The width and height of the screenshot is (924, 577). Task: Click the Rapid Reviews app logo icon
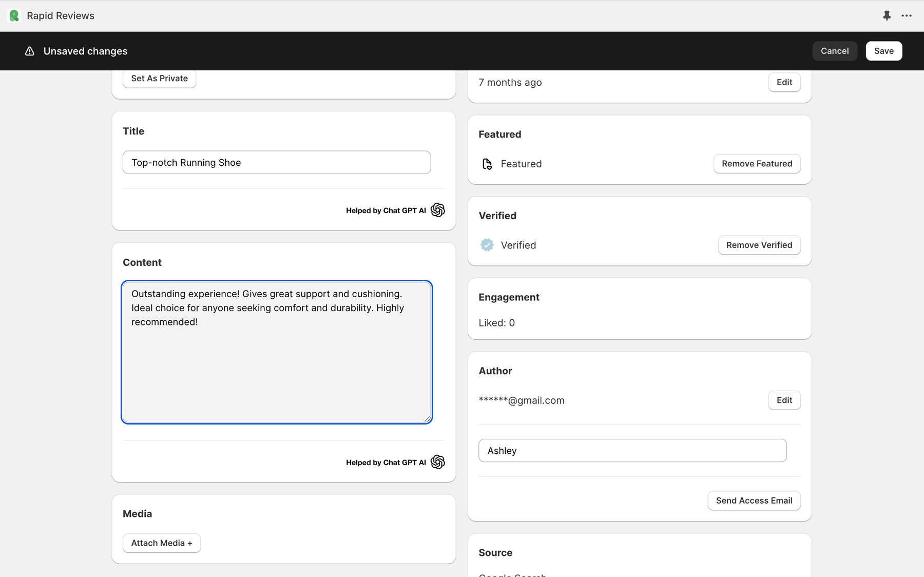[x=14, y=16]
